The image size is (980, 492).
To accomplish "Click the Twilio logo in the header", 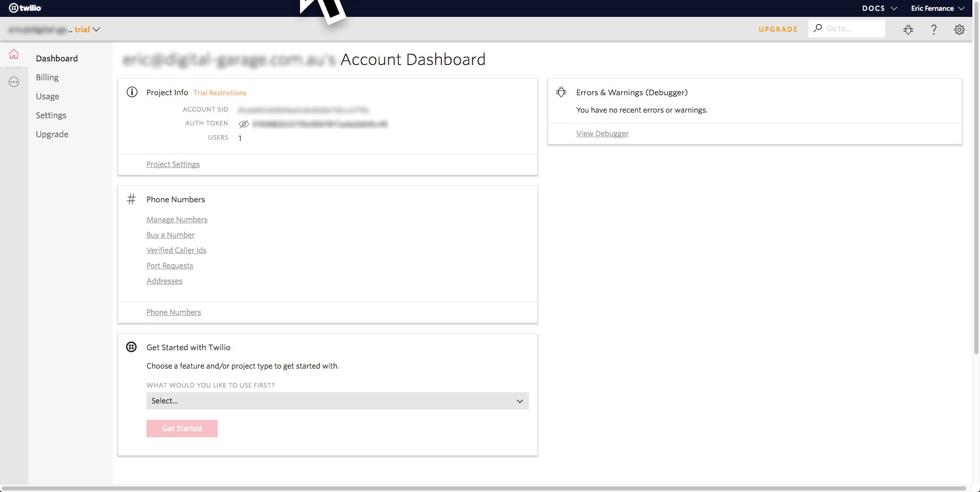I will point(25,8).
